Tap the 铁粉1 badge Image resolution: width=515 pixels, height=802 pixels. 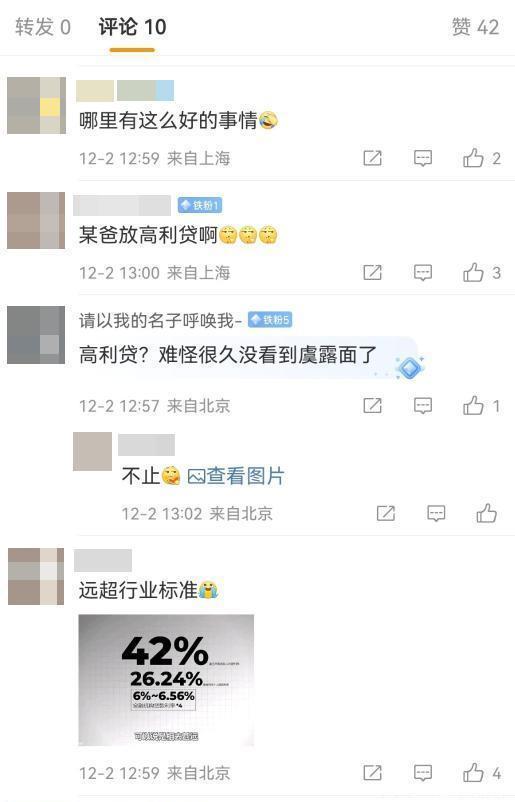200,206
